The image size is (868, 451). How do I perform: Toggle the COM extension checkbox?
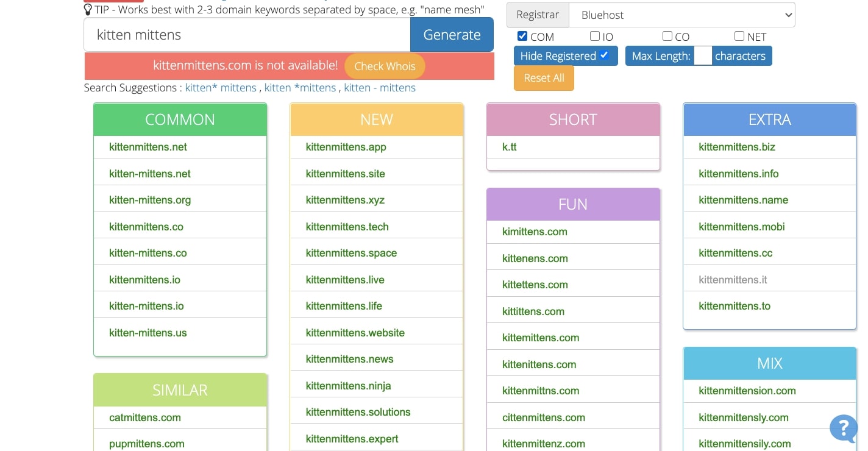(x=522, y=36)
